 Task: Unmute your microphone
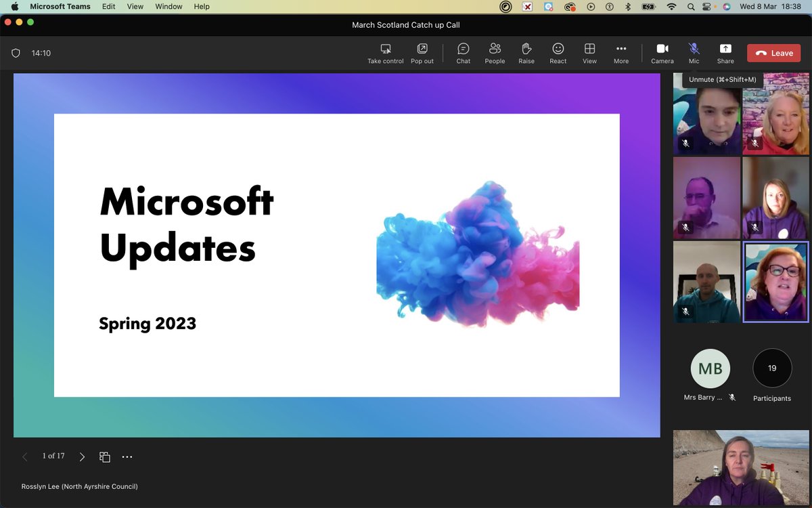[x=693, y=53]
